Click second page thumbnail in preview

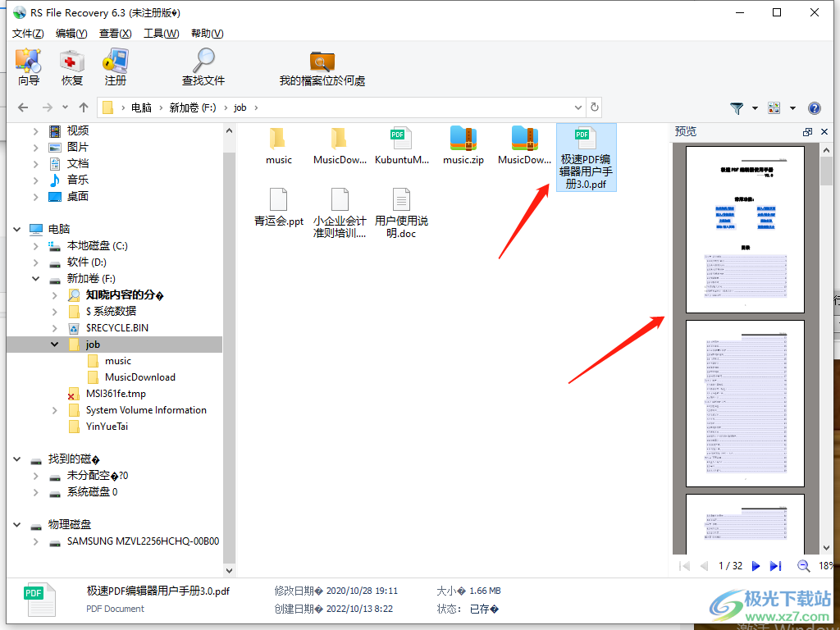click(745, 404)
